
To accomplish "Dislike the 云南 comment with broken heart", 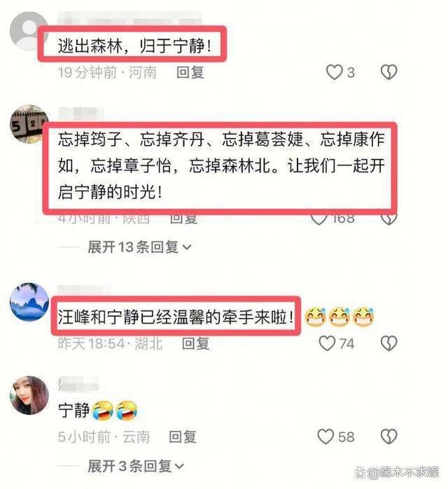I will 388,436.
